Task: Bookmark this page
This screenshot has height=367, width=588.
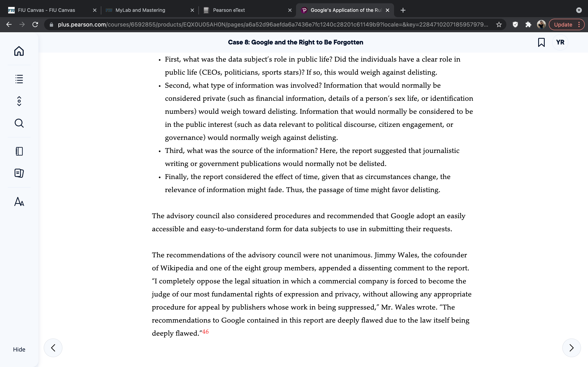Action: click(541, 42)
